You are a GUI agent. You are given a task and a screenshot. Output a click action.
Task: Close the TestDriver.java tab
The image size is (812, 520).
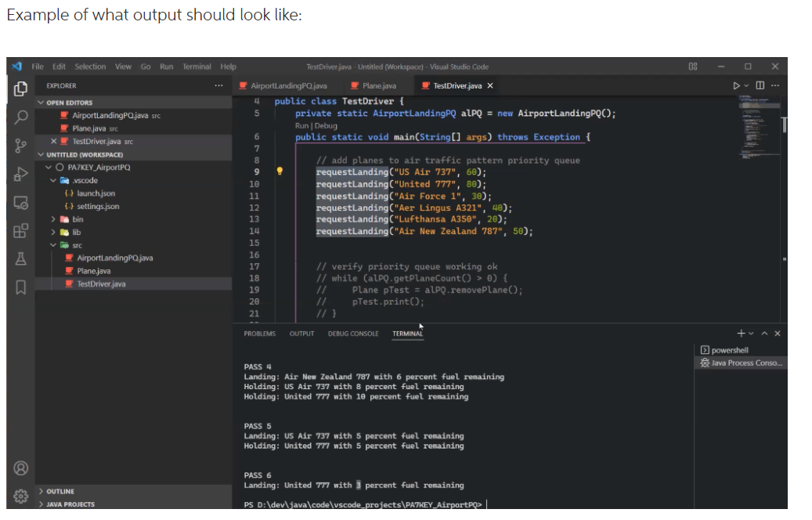490,85
